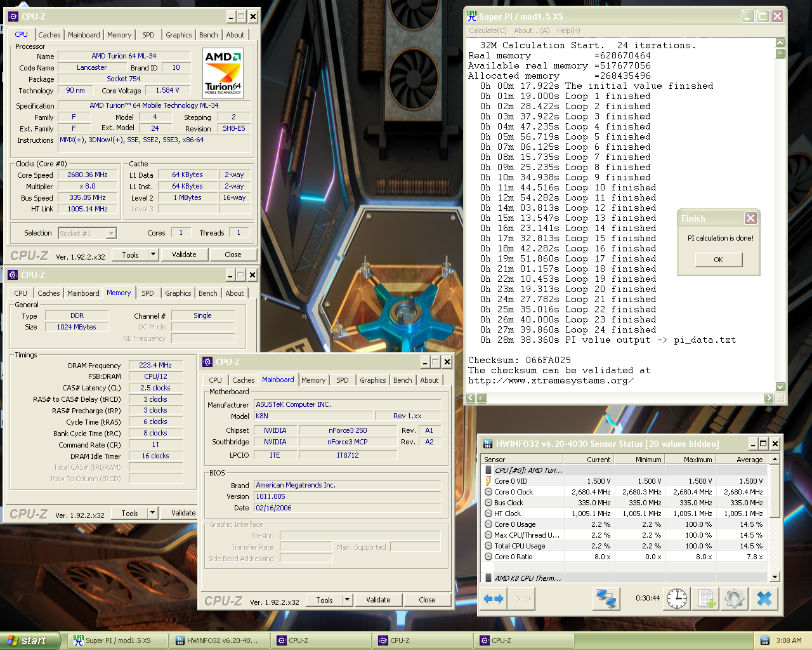The image size is (812, 650).
Task: Click Close in Mainboard CPU-Z window
Action: (427, 600)
